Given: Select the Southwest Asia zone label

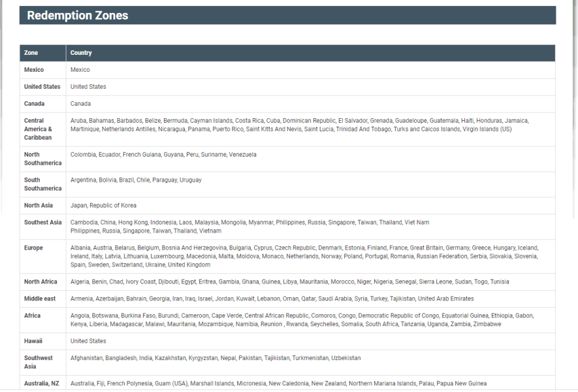Looking at the screenshot, I should tap(39, 362).
